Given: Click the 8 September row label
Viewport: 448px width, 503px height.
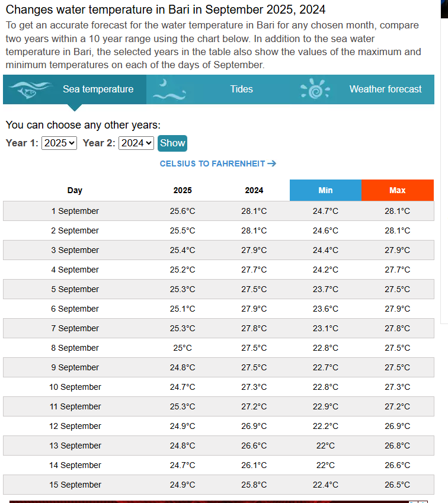Looking at the screenshot, I should point(75,348).
